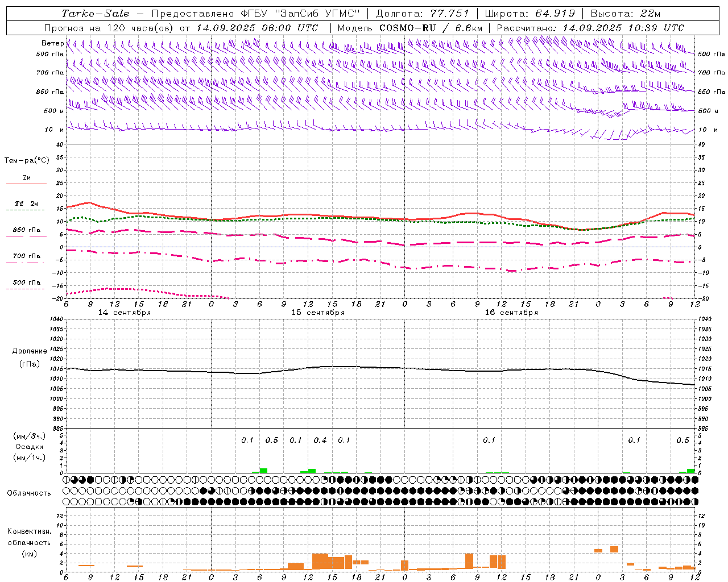The width and height of the screenshot is (728, 582).
Task: Click the '(гПа)' pressure unit label
Action: click(30, 364)
